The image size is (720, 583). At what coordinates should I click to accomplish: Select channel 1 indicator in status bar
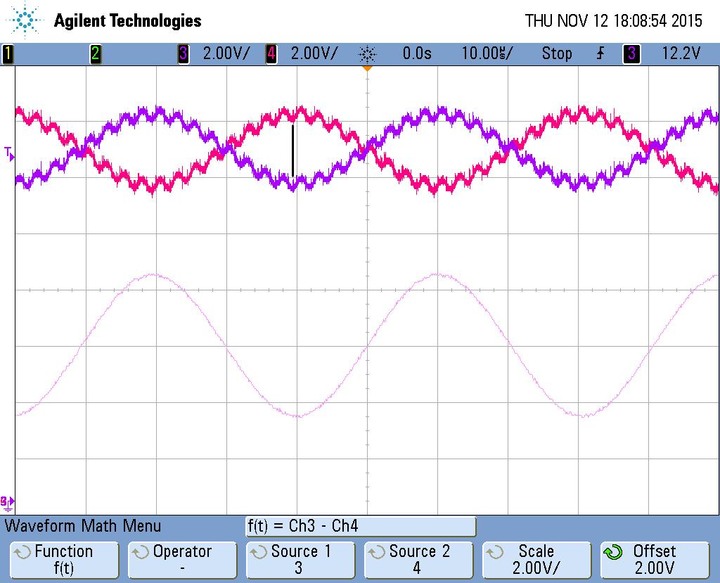[x=8, y=54]
